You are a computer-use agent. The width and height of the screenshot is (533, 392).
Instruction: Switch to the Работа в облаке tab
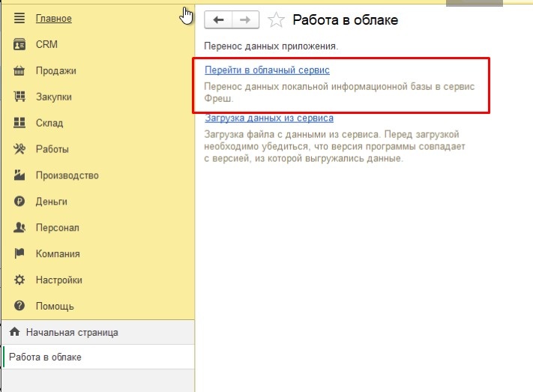(98, 357)
